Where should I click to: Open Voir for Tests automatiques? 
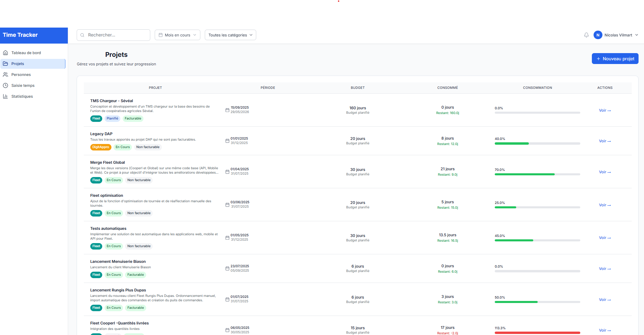pyautogui.click(x=604, y=238)
